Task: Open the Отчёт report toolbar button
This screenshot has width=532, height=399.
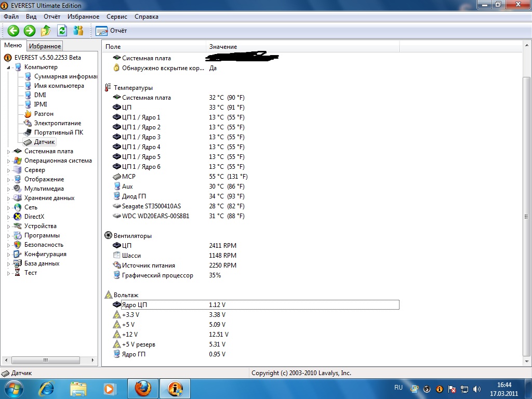Action: 111,31
